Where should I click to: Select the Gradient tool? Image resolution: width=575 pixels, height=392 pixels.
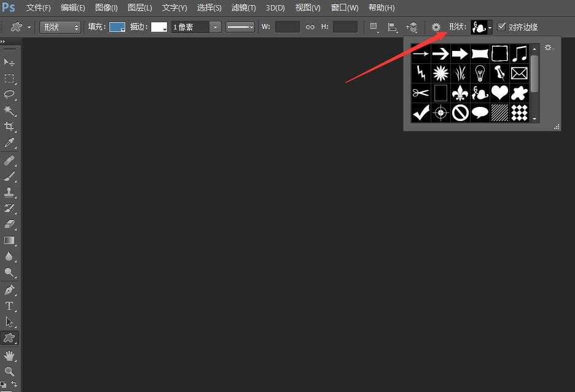point(9,240)
